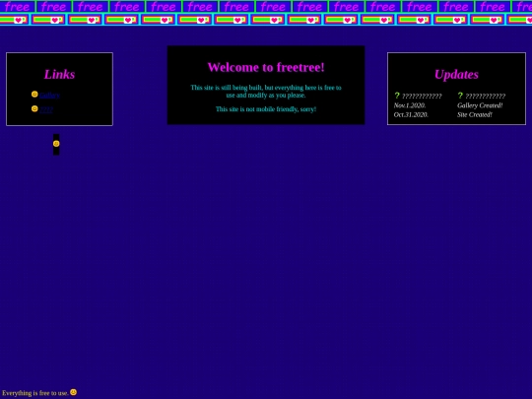
Task: Open the Gallery link
Action: [x=49, y=95]
